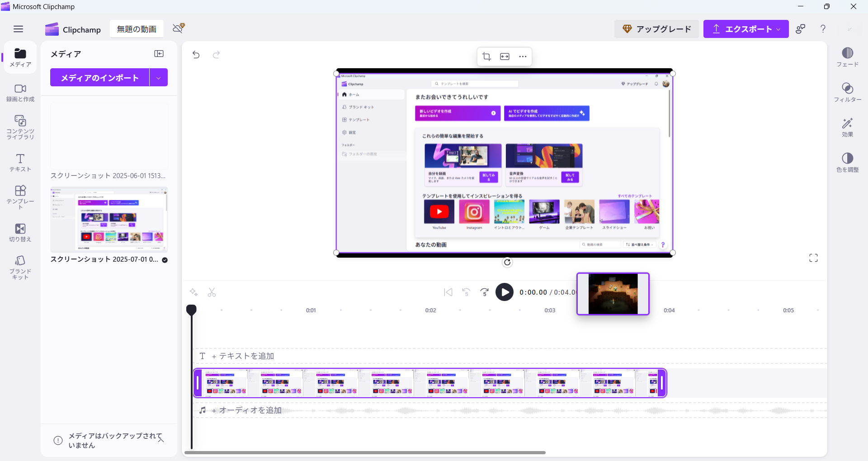Viewport: 868px width, 461px height.
Task: Click the horizontal timeline scrollbar
Action: click(365, 452)
